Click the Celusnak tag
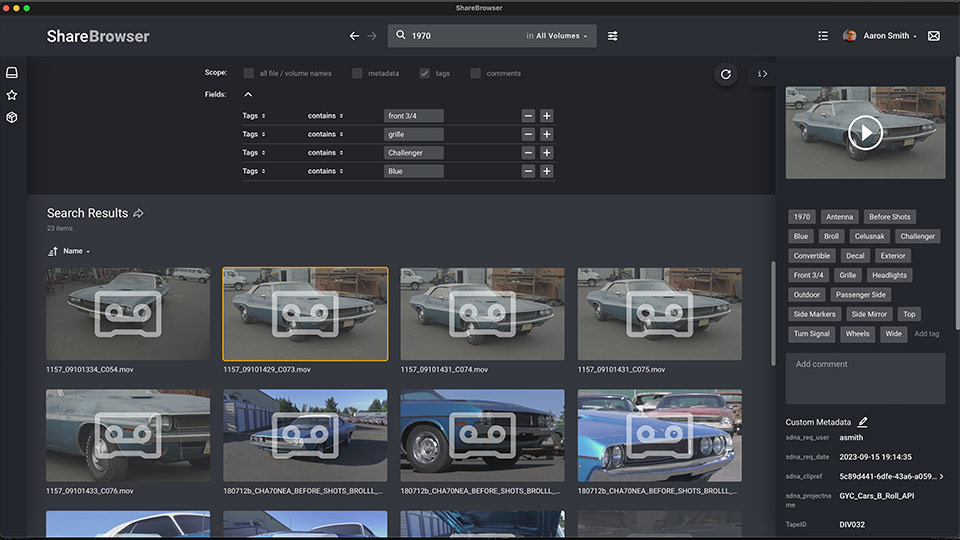The width and height of the screenshot is (960, 540). [869, 236]
